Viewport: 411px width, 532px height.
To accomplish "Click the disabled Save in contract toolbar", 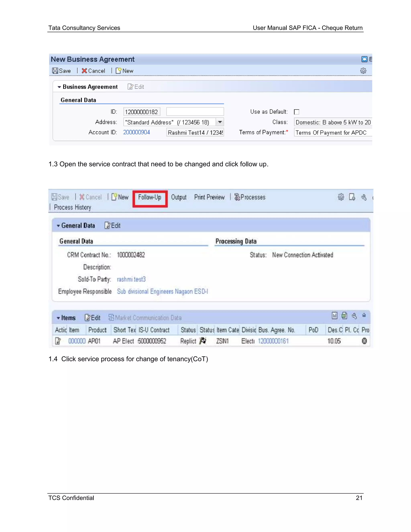I will (60, 197).
